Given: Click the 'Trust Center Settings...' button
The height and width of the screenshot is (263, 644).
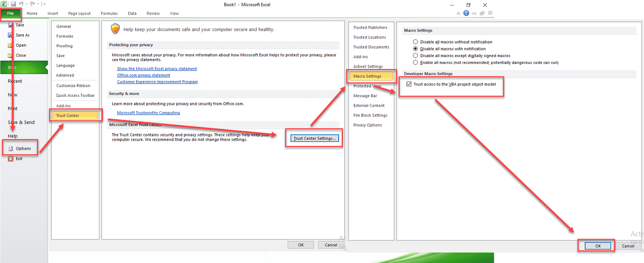Looking at the screenshot, I should coord(314,138).
